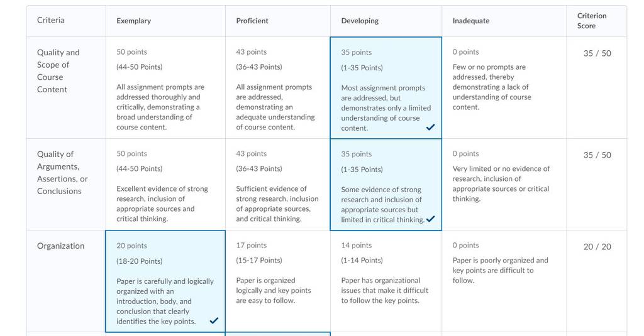Click checkmark in Organization Exemplary cell
The image size is (644, 336).
(214, 320)
